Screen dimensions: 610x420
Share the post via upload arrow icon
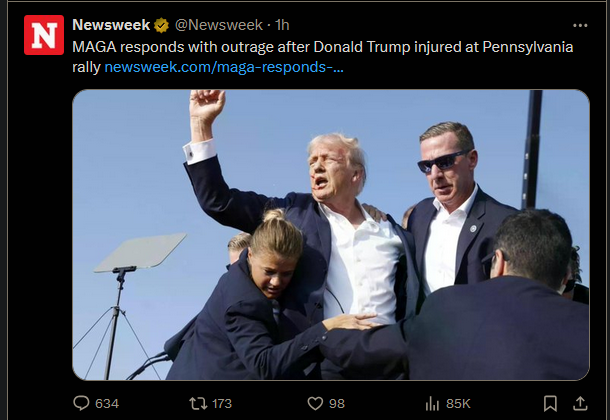[580, 403]
